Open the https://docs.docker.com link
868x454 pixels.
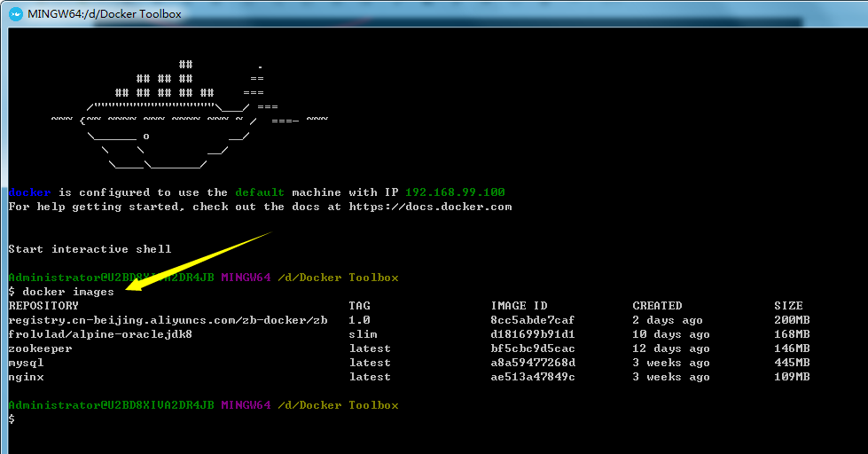click(x=430, y=207)
